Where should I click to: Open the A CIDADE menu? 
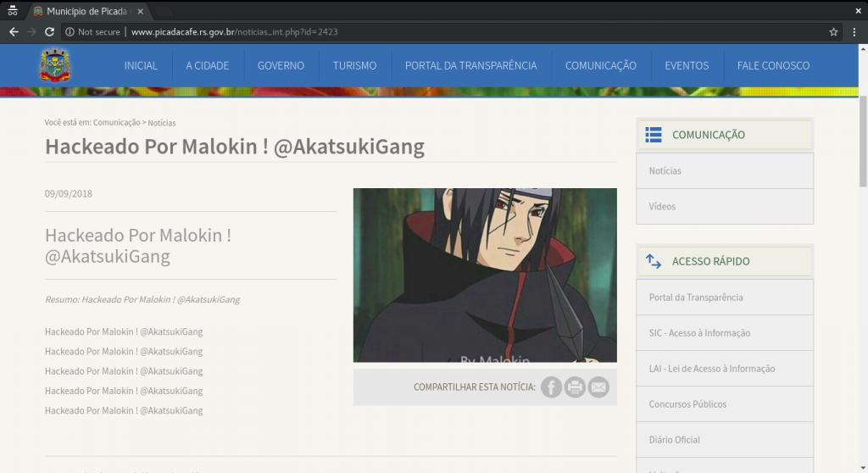(208, 65)
